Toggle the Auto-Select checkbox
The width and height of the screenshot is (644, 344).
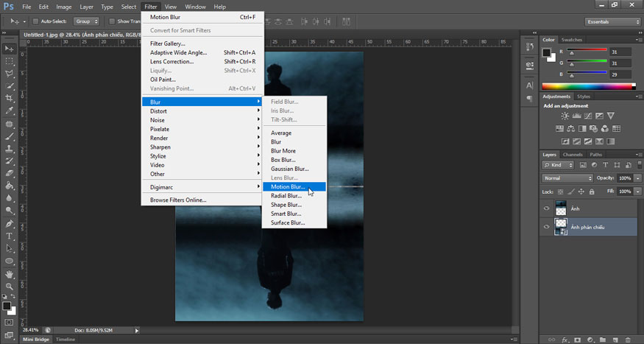pos(36,21)
